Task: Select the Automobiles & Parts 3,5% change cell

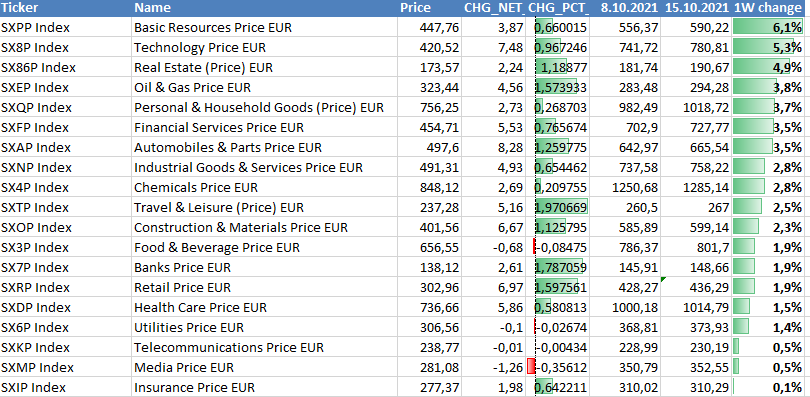Action: 770,148
